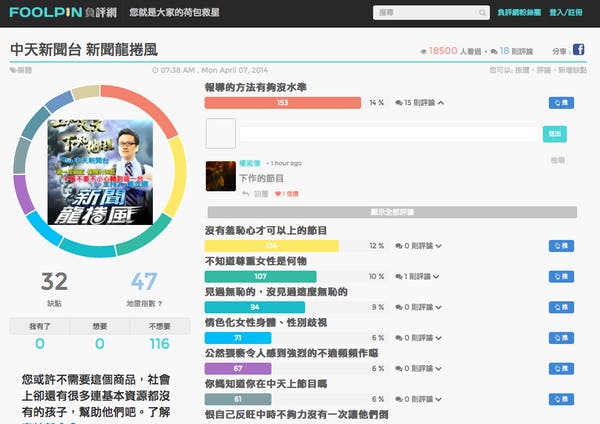Select the 不想要 tab
Screen dimensions: 600x424
160,326
